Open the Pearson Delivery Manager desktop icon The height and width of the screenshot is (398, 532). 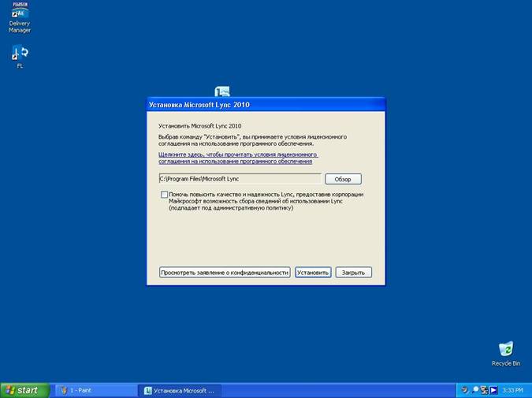(x=20, y=17)
